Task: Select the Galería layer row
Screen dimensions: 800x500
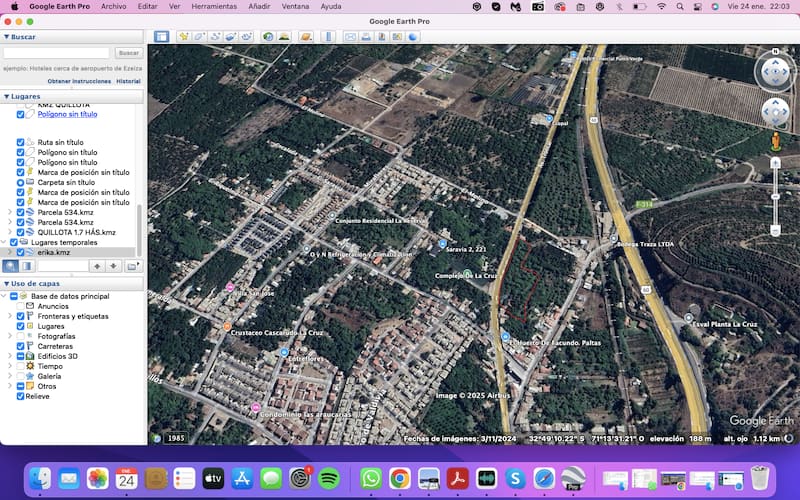Action: pyautogui.click(x=49, y=377)
